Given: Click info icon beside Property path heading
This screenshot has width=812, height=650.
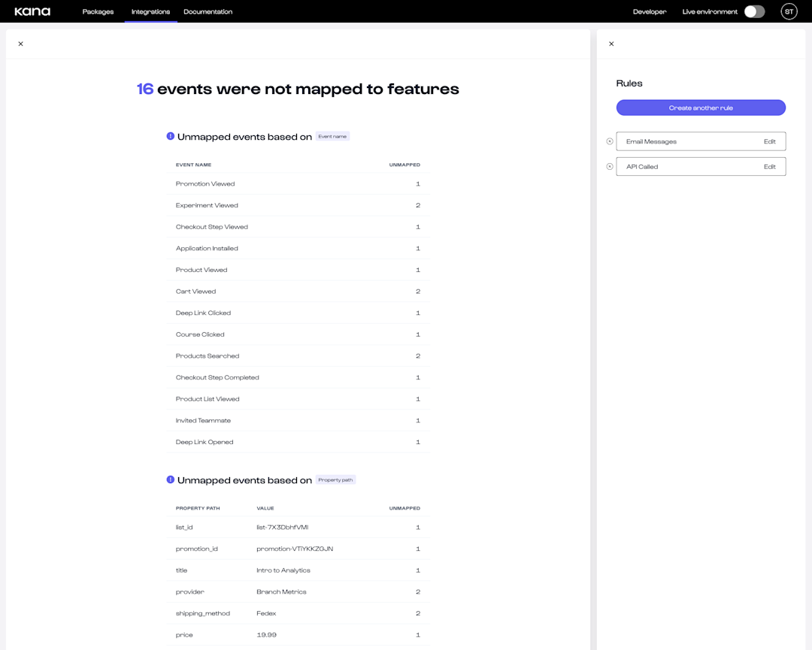Looking at the screenshot, I should click(171, 479).
